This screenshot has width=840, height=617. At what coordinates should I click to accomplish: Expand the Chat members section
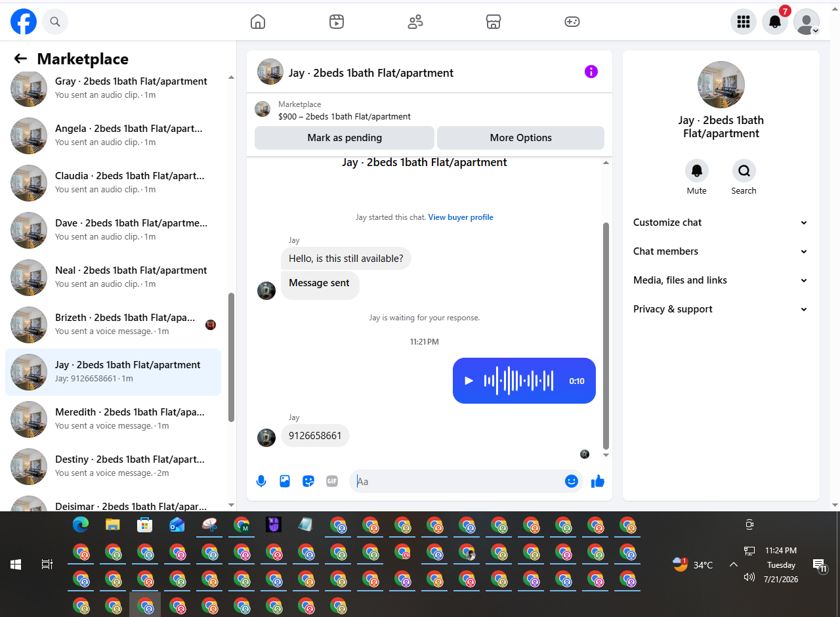pos(721,251)
